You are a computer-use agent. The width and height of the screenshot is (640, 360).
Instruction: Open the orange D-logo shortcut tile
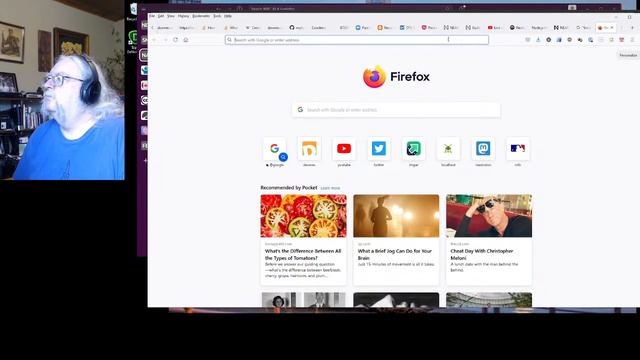pyautogui.click(x=309, y=149)
